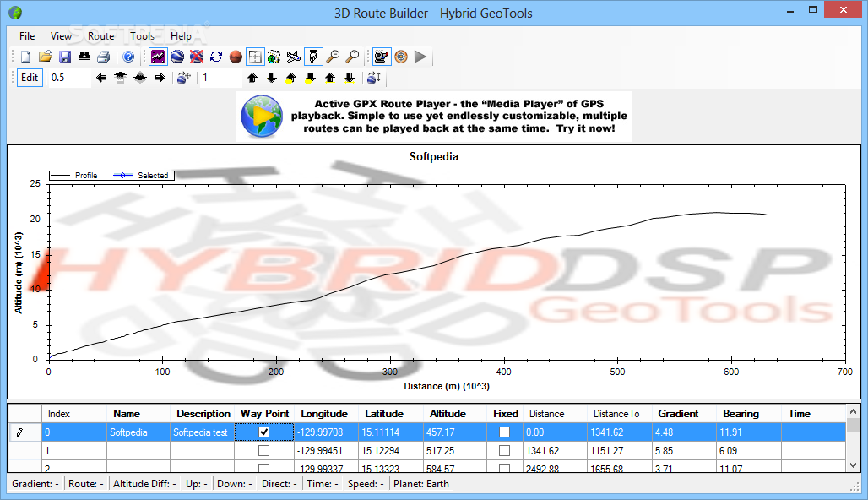Screen dimensions: 868x500
Task: Click up arrow with yellow dot
Action: click(x=291, y=78)
